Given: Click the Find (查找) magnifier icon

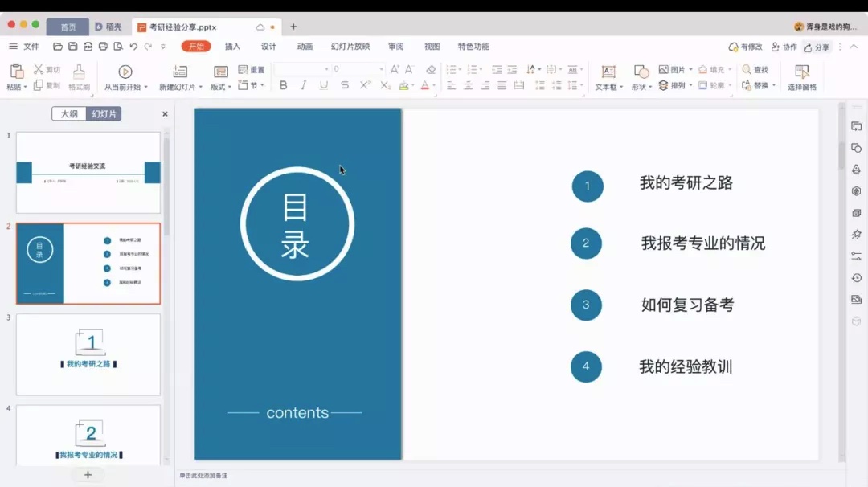Looking at the screenshot, I should pyautogui.click(x=747, y=70).
